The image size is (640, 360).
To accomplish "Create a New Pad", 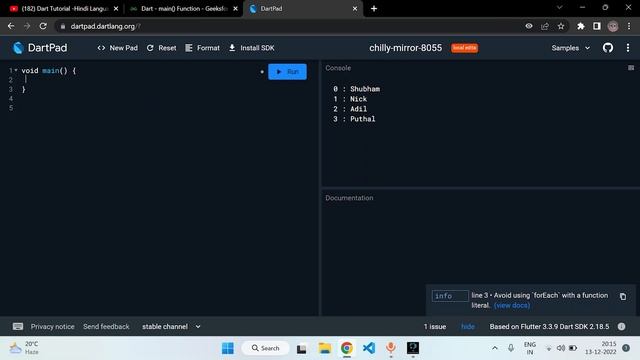I will (x=118, y=48).
